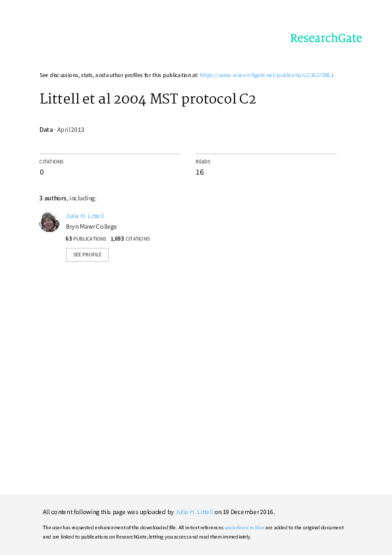Open the researchgate.net publication URL link
Screen dimensions: 392x555
[x=267, y=75]
